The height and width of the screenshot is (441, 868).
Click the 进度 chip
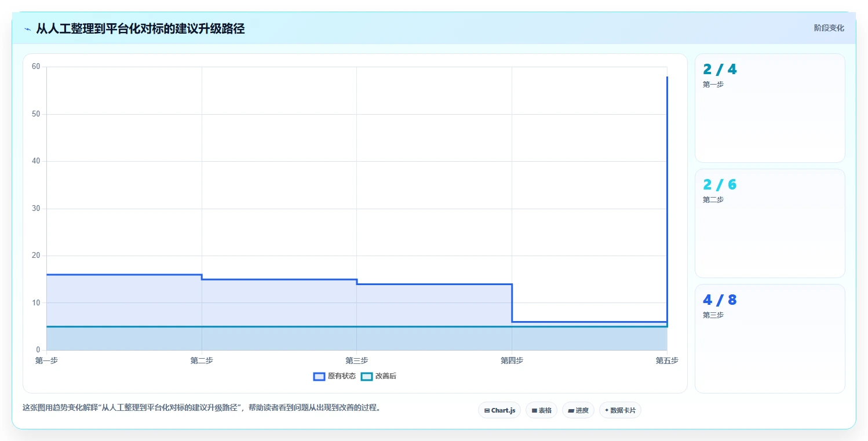[x=578, y=410]
